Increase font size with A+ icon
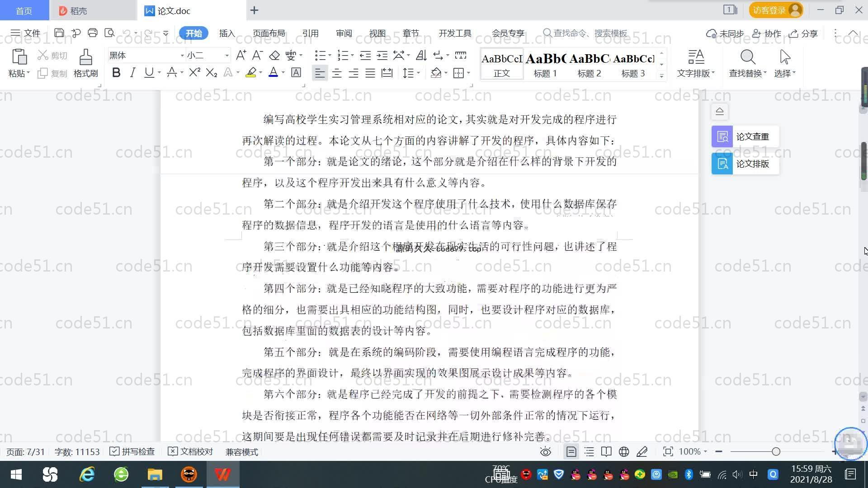The height and width of the screenshot is (488, 868). [x=241, y=56]
